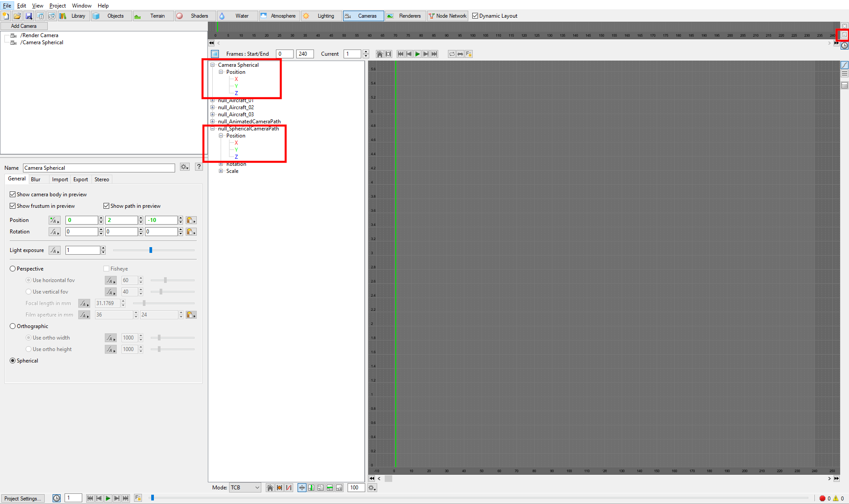This screenshot has width=849, height=504.
Task: Open the Node Network view
Action: [447, 16]
